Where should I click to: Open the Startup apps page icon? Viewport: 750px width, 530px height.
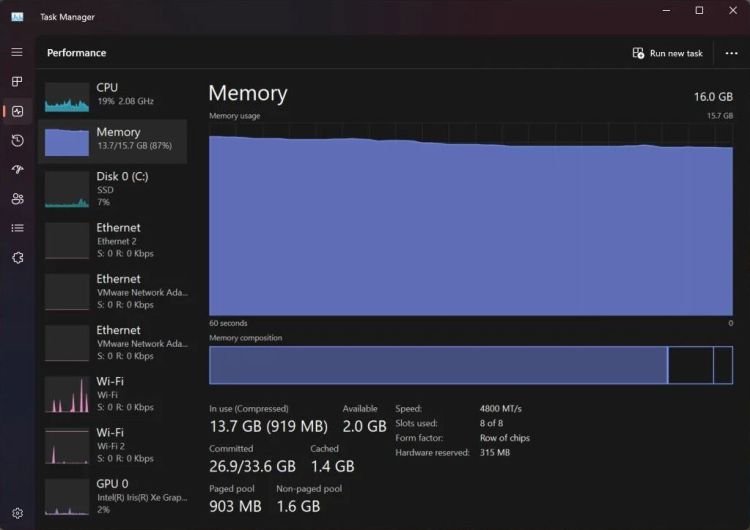17,170
